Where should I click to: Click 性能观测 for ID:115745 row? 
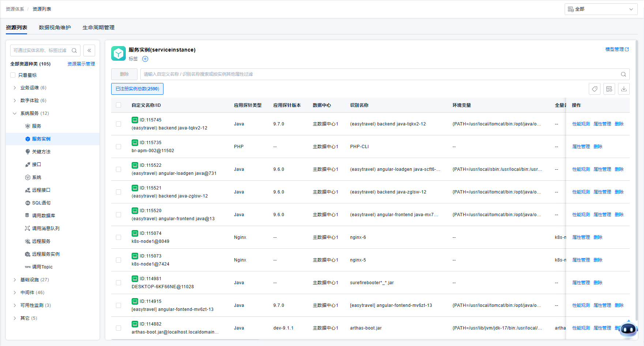(x=581, y=124)
